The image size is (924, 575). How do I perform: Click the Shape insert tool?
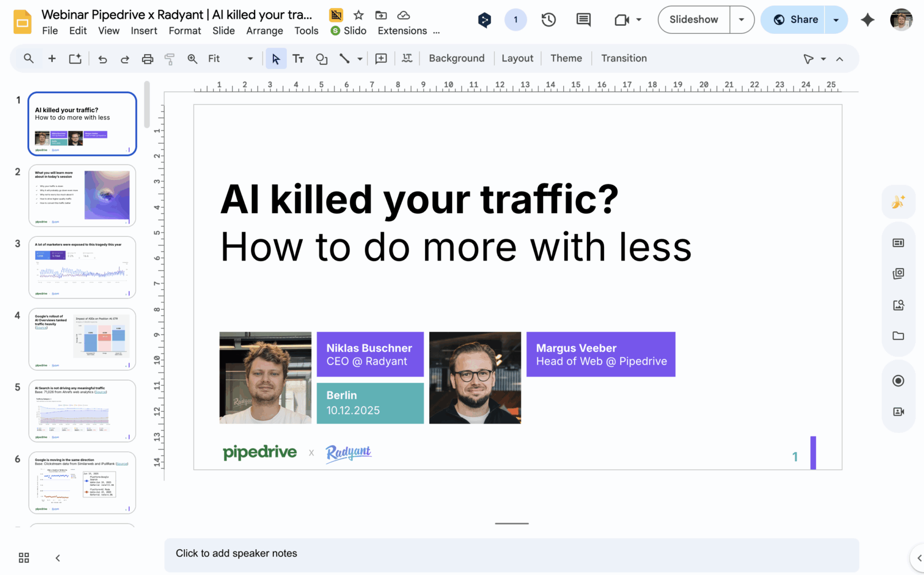click(322, 59)
